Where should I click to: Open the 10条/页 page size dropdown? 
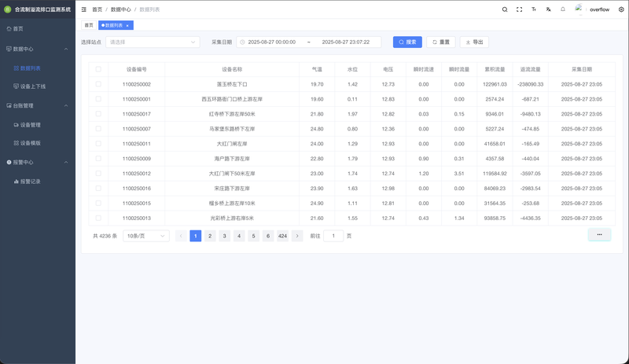click(146, 236)
